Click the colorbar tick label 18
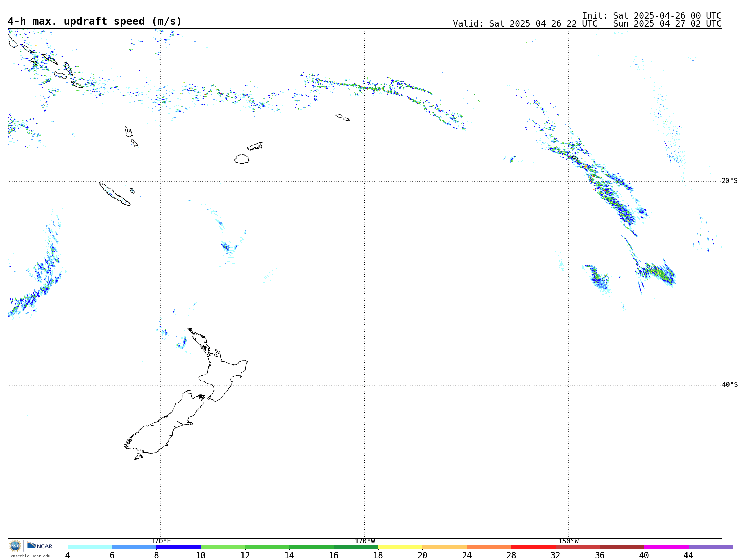Image resolution: width=744 pixels, height=560 pixels. (x=378, y=555)
